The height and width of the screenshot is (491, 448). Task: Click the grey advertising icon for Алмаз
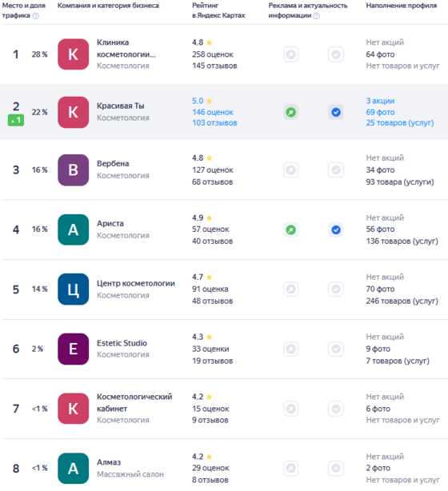[x=291, y=469]
